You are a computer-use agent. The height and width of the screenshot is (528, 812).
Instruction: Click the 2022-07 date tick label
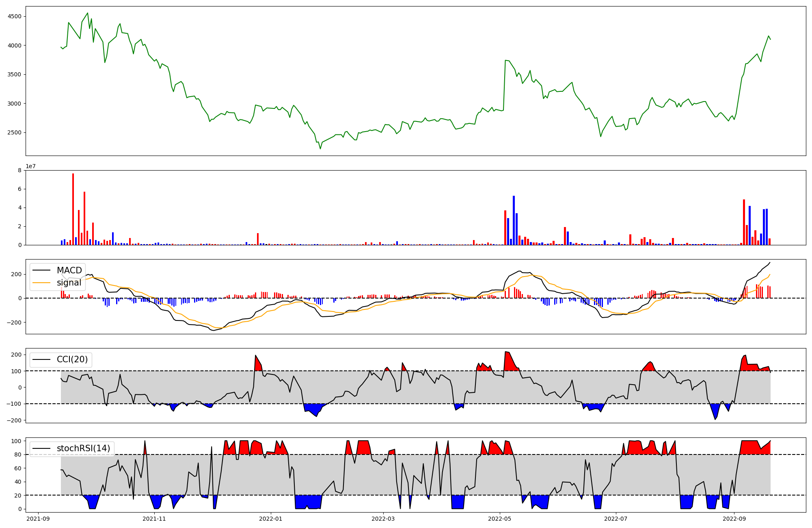[615, 519]
